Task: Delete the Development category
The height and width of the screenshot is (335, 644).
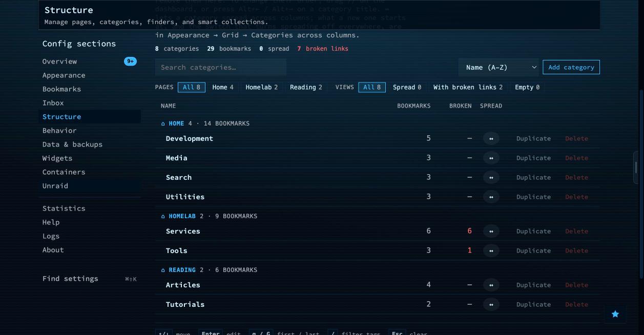Action: [576, 138]
